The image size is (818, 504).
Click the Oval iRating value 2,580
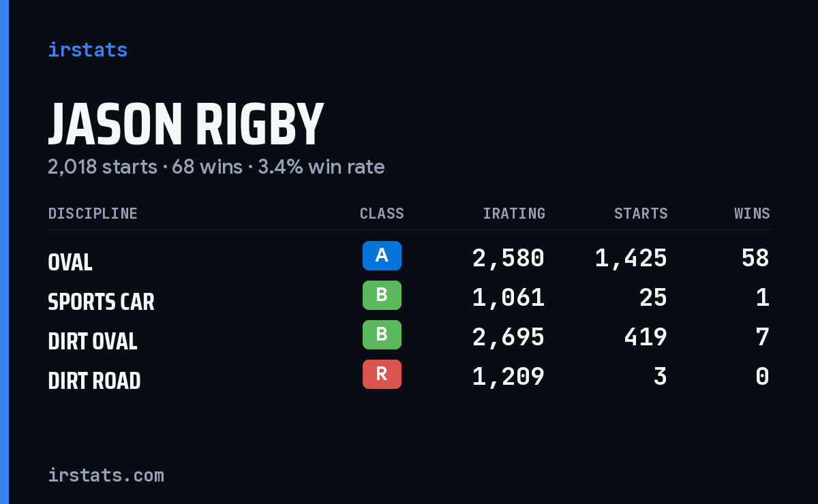[x=509, y=258]
